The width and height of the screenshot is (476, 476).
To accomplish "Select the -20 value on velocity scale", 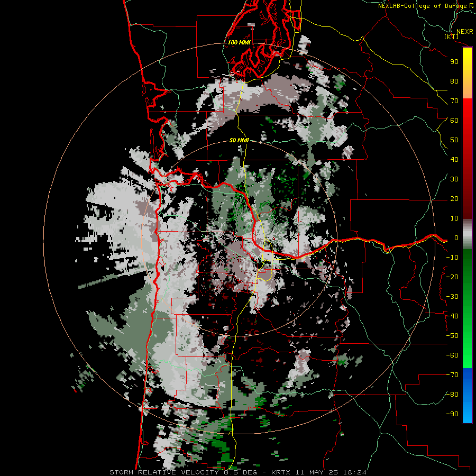I will [x=452, y=277].
